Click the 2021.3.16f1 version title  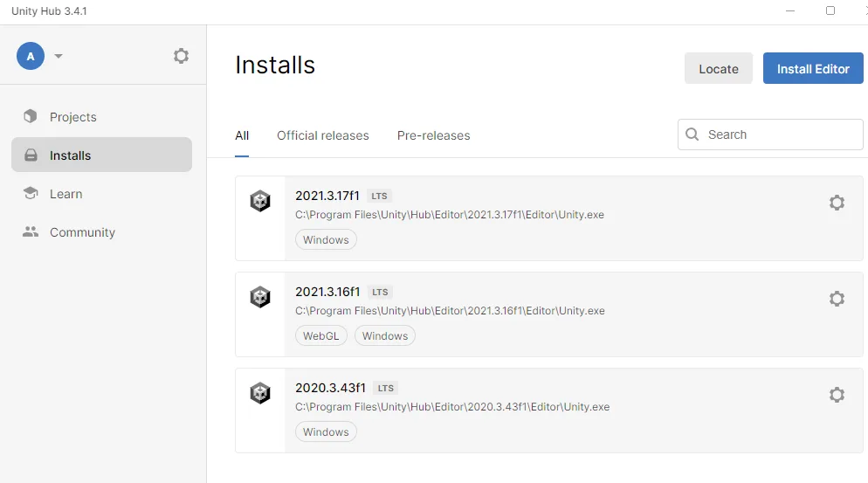327,292
